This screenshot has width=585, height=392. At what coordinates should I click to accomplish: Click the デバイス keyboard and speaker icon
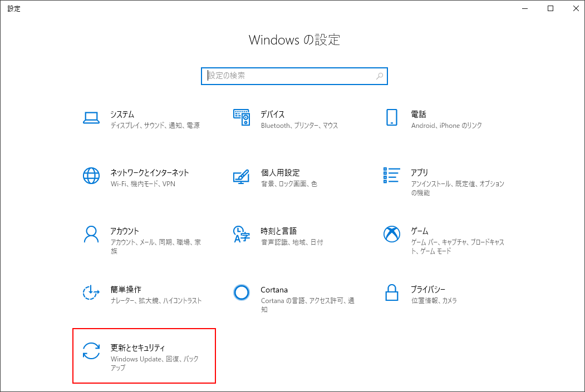pos(242,117)
